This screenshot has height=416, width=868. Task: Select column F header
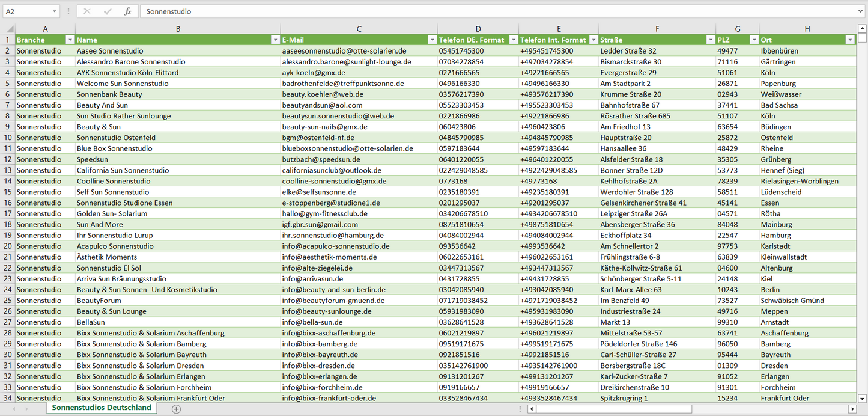click(x=657, y=29)
